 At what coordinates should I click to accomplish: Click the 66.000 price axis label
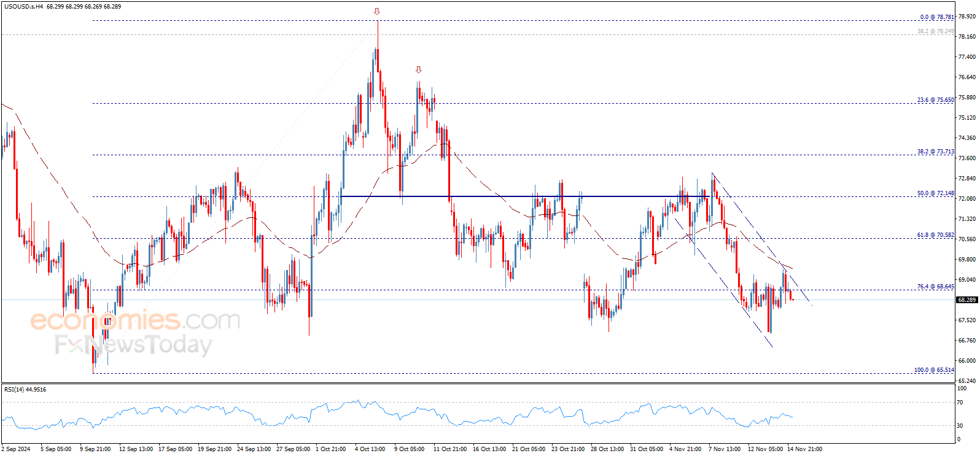(x=967, y=361)
